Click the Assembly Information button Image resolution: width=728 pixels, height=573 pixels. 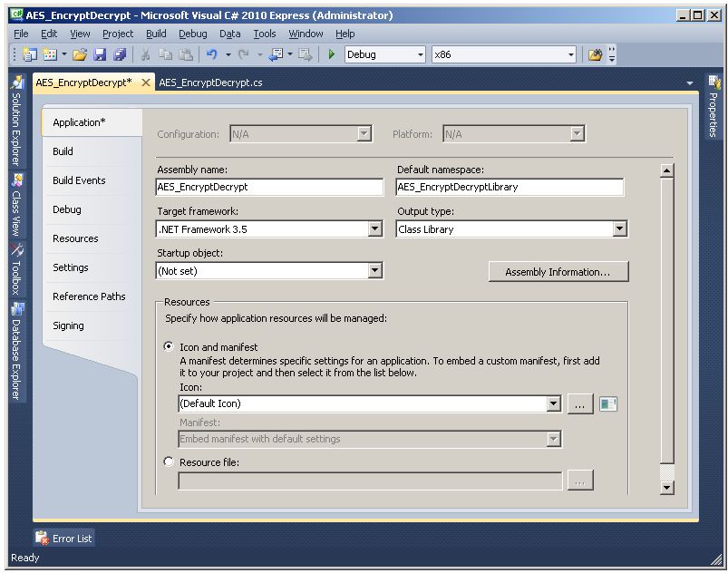pyautogui.click(x=558, y=272)
